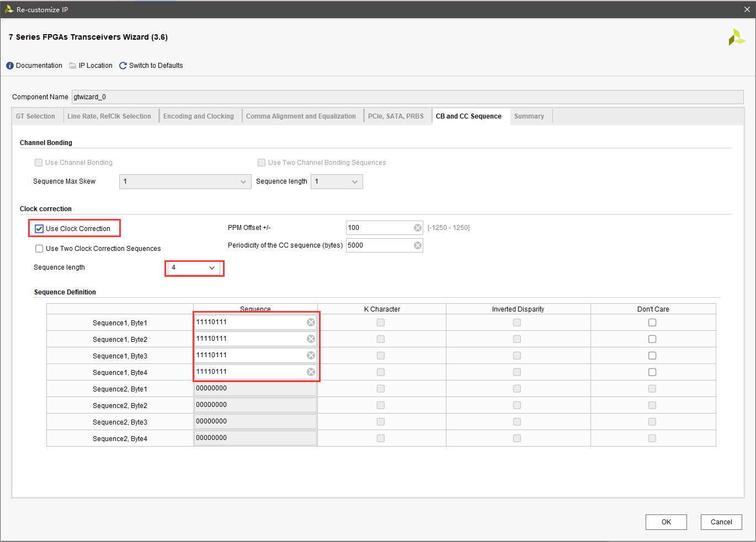This screenshot has height=542, width=756.
Task: Click K Character column header
Action: (382, 309)
